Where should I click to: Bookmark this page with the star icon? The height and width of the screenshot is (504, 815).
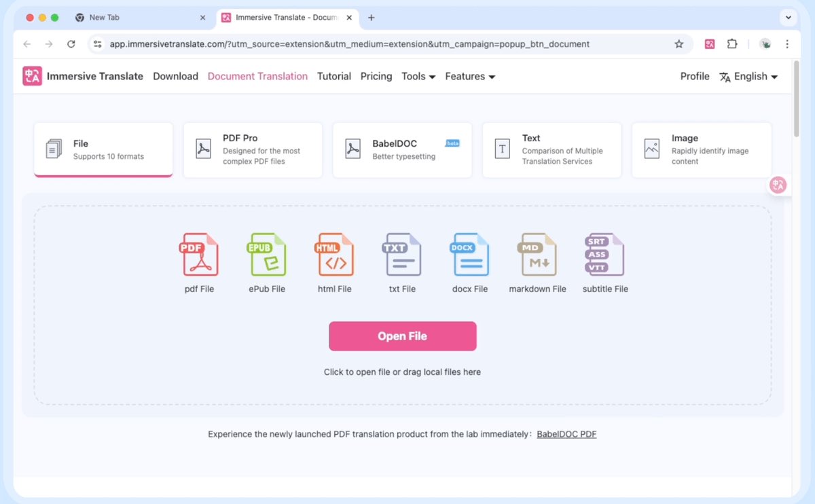(x=678, y=44)
